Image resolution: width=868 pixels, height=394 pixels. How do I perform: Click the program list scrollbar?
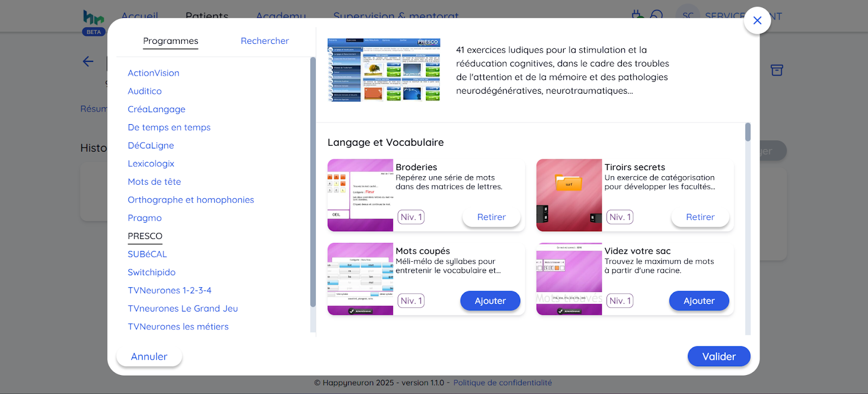[312, 182]
